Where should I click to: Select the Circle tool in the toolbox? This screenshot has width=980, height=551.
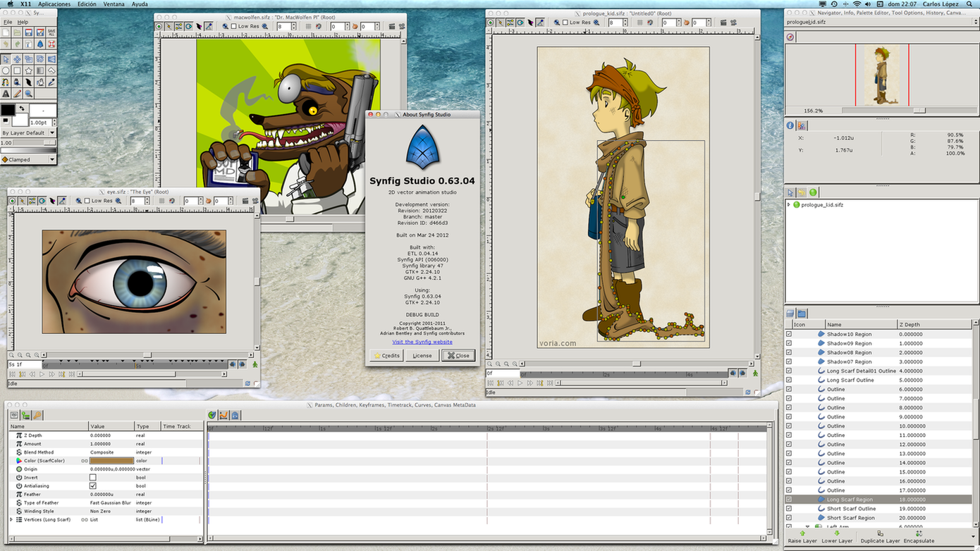pos(6,70)
